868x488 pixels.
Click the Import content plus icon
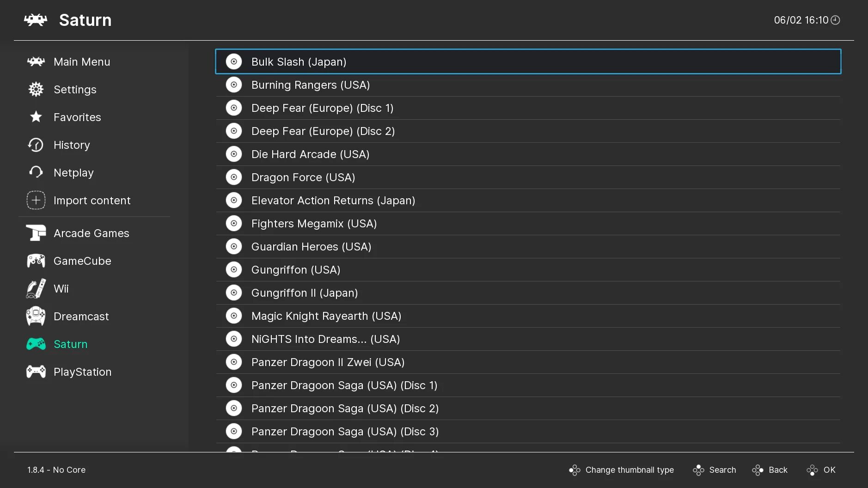(x=36, y=200)
